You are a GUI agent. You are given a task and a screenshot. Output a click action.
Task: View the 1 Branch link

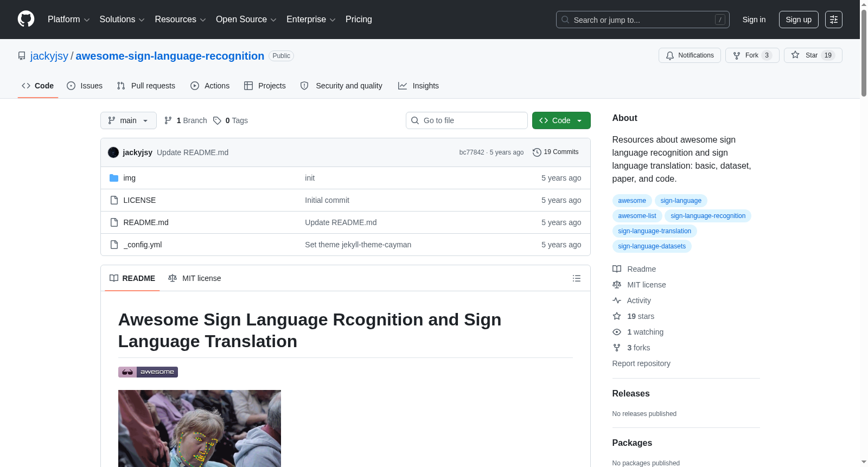tap(186, 120)
